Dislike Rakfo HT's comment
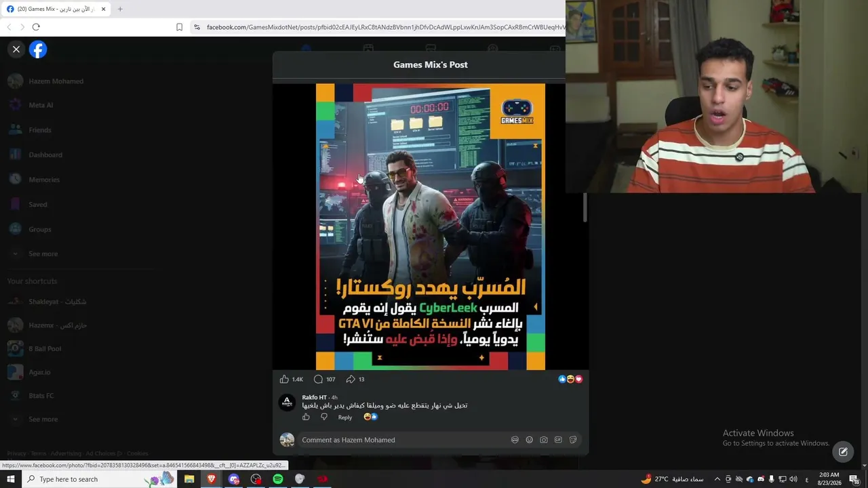The width and height of the screenshot is (868, 488). pyautogui.click(x=323, y=417)
